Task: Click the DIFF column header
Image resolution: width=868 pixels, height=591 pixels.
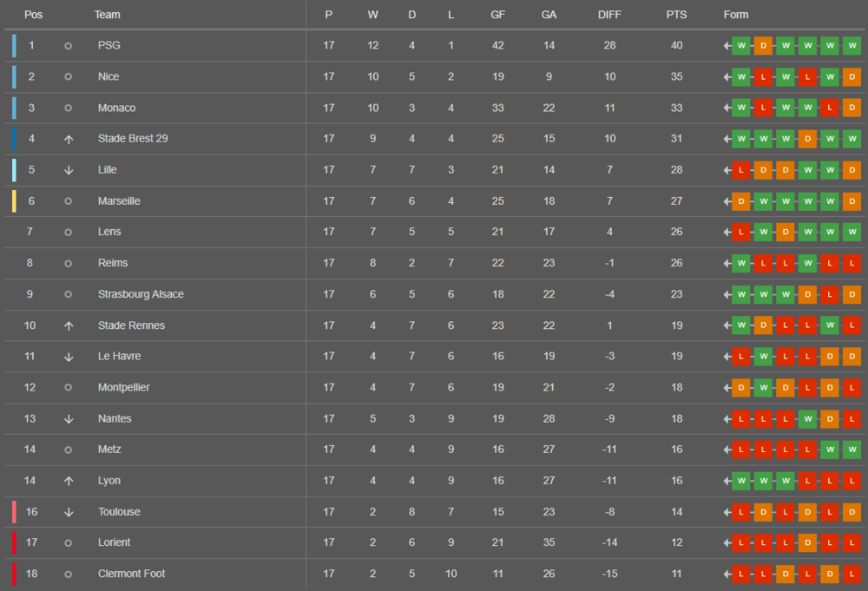Action: coord(609,15)
